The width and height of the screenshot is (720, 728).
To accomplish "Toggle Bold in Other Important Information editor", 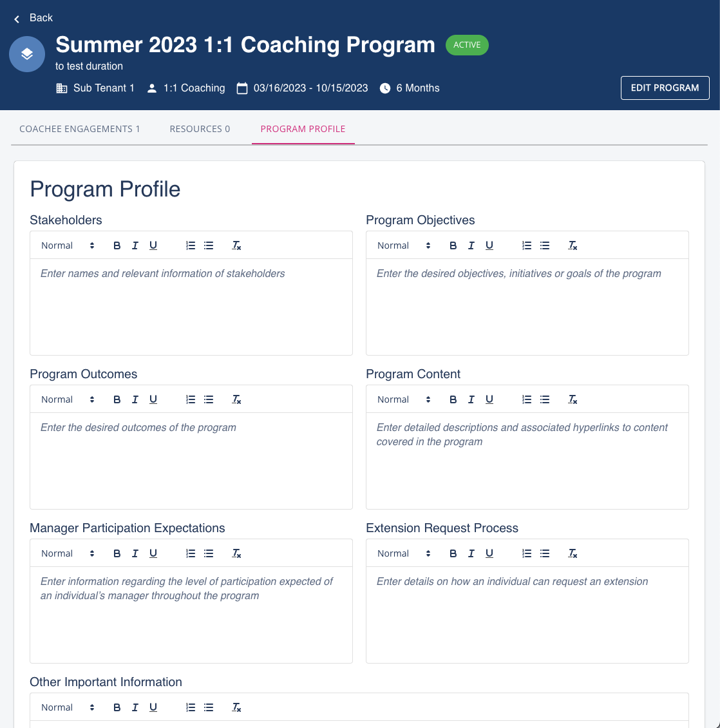I will pos(117,707).
